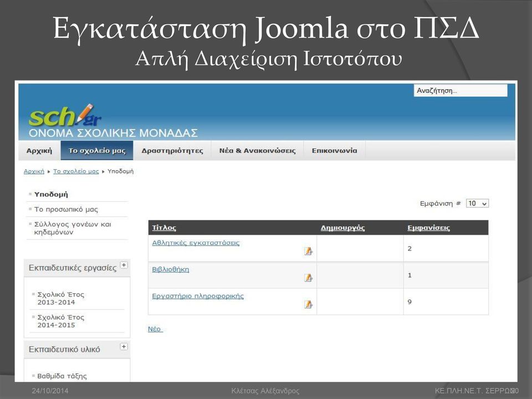Click the Αναζήτηση search field

[461, 90]
